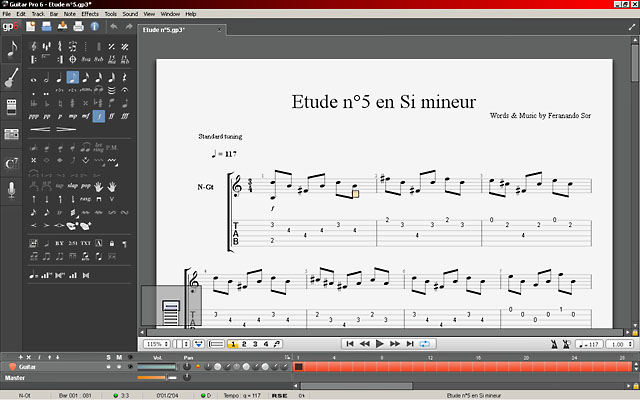Screen dimensions: 640x400
Task: Toggle the count-in metronome icon
Action: (566, 344)
